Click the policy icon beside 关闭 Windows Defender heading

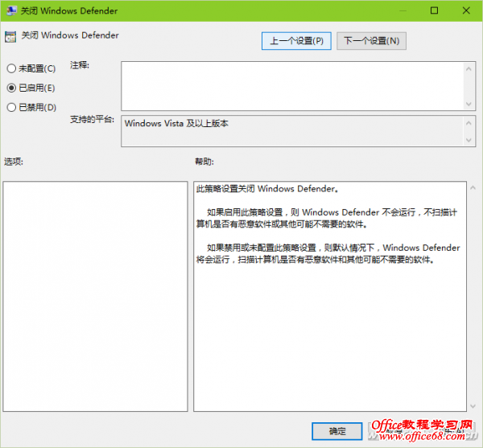pyautogui.click(x=10, y=37)
